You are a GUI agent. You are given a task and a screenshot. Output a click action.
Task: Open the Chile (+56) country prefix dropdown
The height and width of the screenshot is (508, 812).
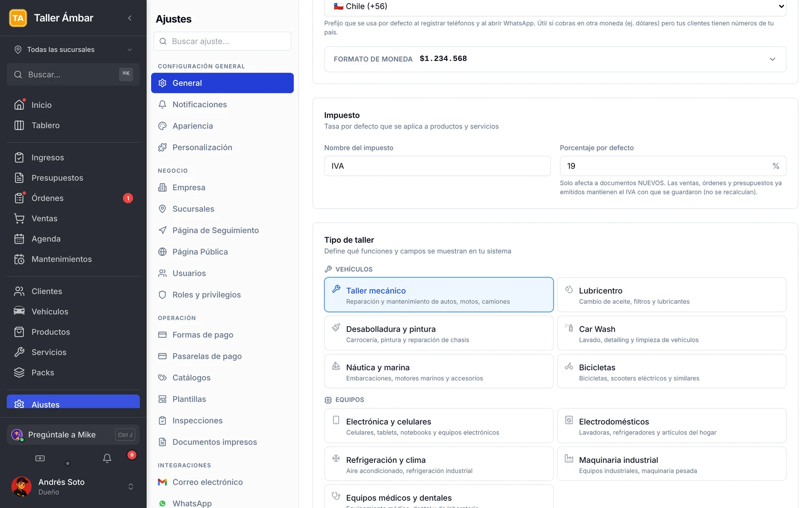click(555, 7)
